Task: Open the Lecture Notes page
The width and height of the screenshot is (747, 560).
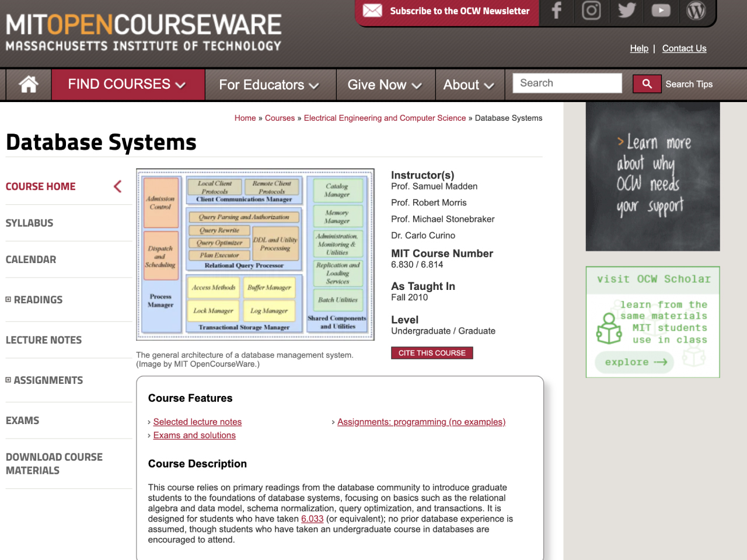Action: pos(44,340)
